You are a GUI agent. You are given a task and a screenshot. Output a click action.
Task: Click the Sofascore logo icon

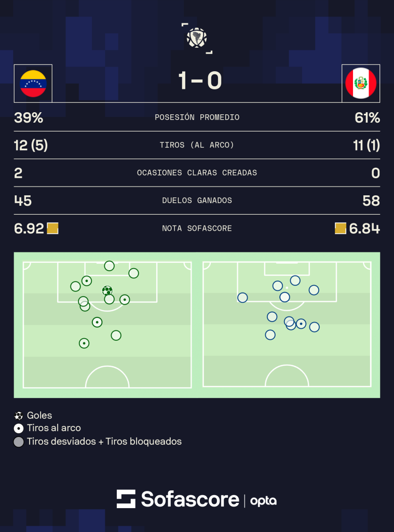126,499
